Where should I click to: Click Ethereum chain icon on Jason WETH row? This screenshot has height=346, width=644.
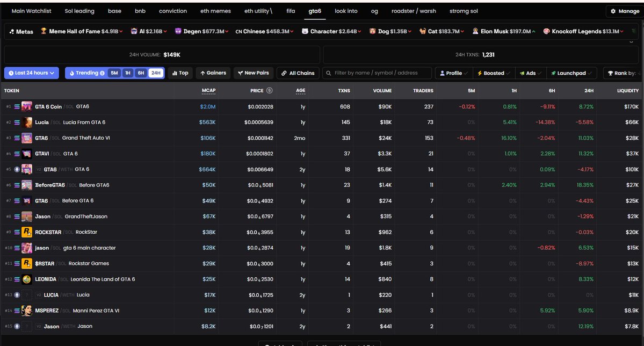click(x=17, y=326)
